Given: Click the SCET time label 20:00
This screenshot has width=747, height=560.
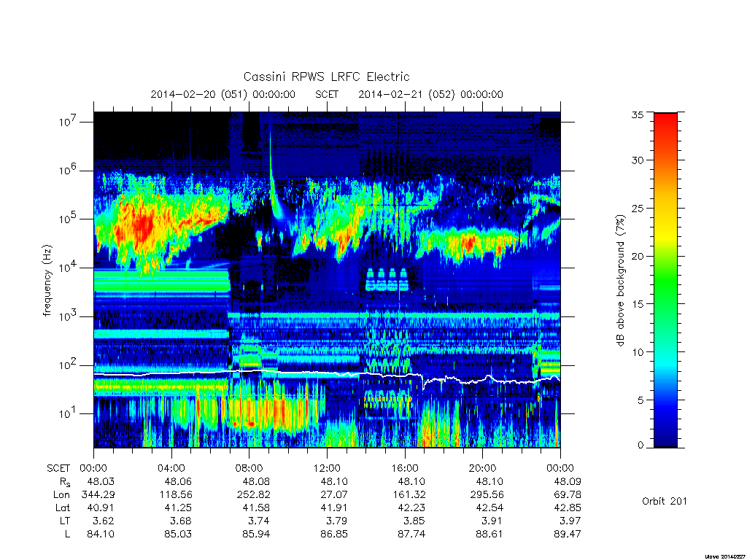Looking at the screenshot, I should 482,468.
